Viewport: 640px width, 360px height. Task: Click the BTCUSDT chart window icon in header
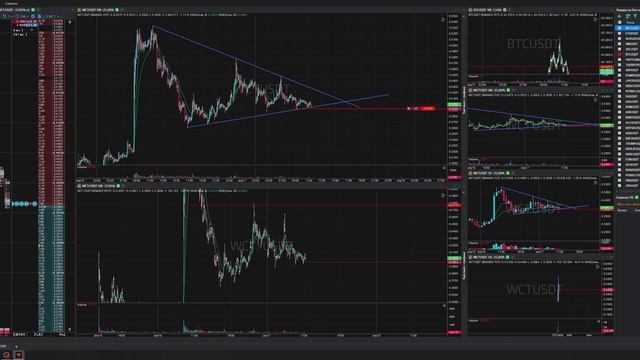[470, 10]
